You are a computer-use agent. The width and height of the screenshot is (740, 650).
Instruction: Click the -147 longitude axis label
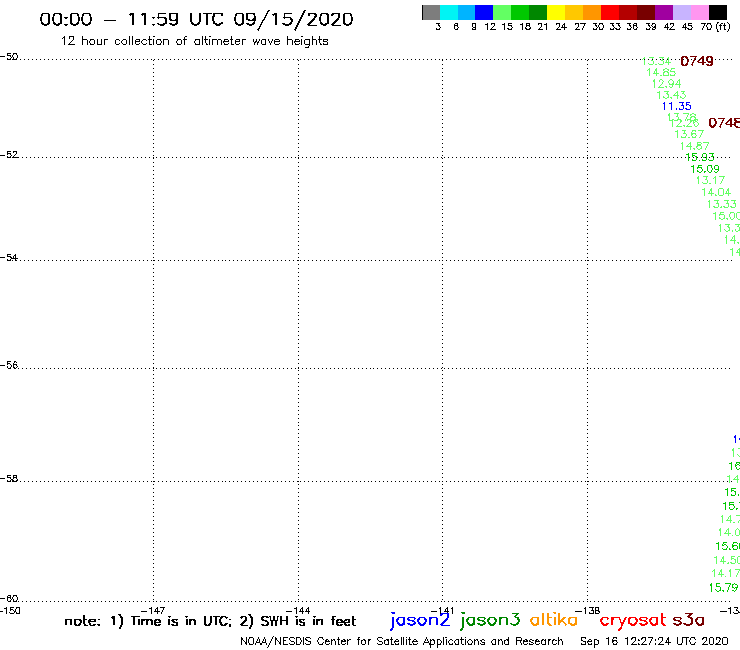[x=153, y=610]
